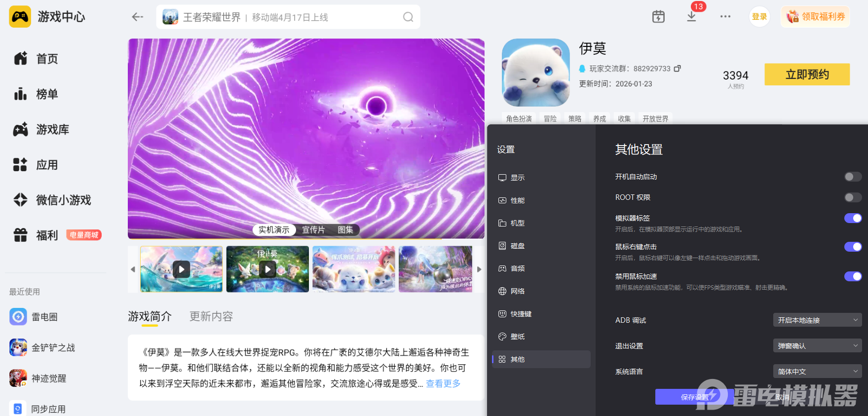Viewport: 868px width, 416px height.
Task: Click the 冒险 genre tag
Action: 550,118
